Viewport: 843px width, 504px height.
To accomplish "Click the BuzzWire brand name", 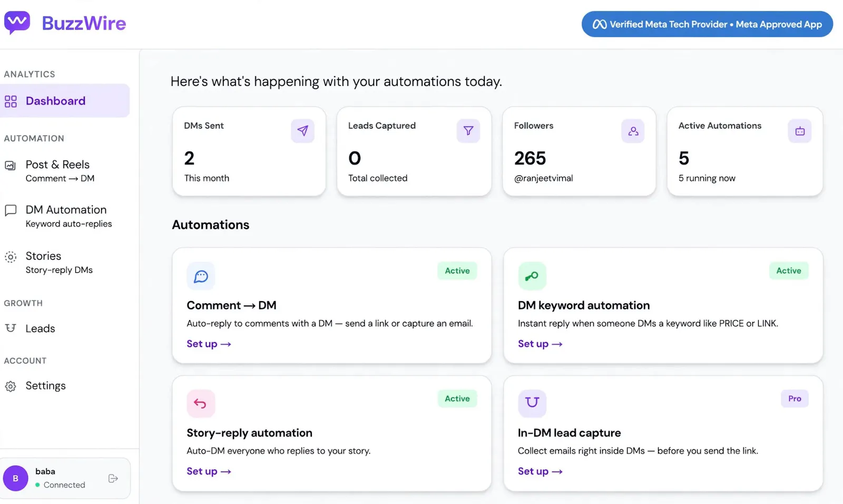I will (84, 23).
